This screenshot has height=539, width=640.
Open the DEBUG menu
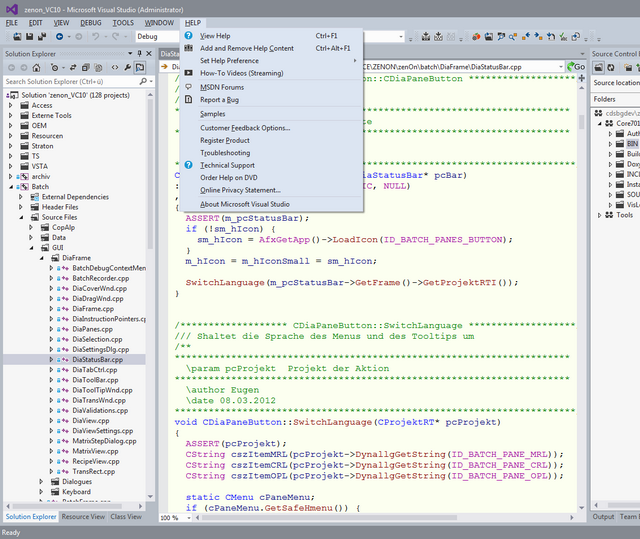pos(91,23)
